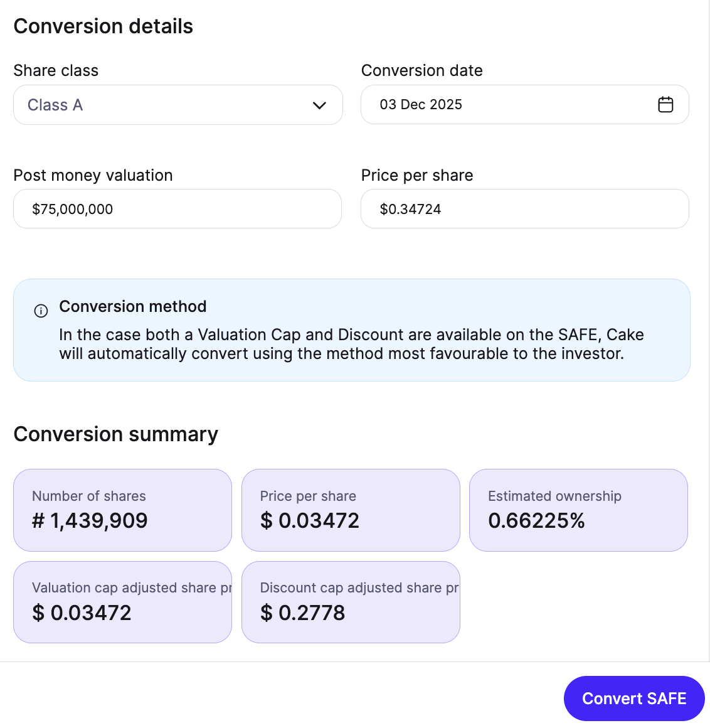Click the conversion method description paragraph
The image size is (710, 728).
pyautogui.click(x=351, y=344)
